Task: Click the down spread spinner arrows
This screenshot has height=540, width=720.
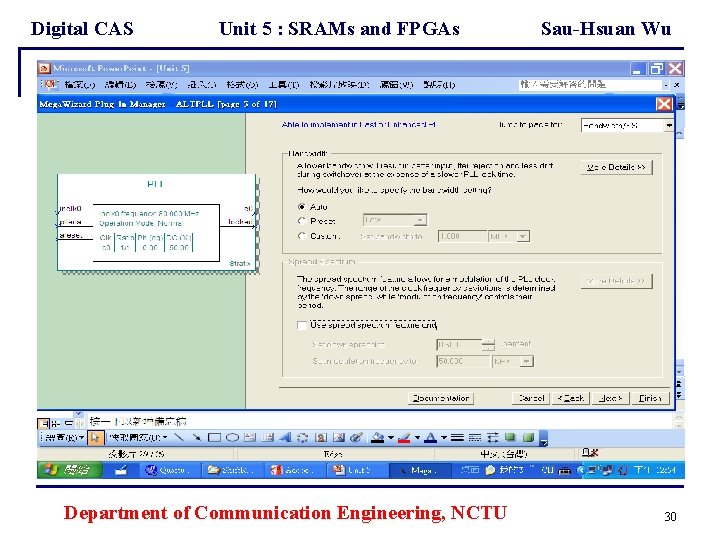Action: coord(489,344)
